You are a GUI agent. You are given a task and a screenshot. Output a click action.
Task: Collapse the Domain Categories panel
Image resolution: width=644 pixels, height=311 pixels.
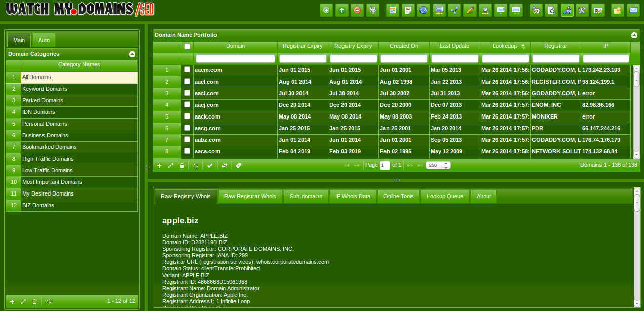[x=132, y=54]
